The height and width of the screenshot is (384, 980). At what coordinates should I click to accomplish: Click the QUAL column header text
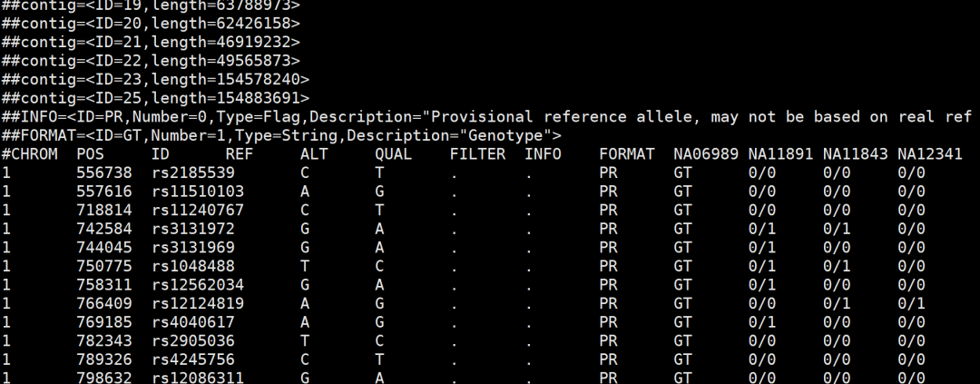tap(393, 153)
